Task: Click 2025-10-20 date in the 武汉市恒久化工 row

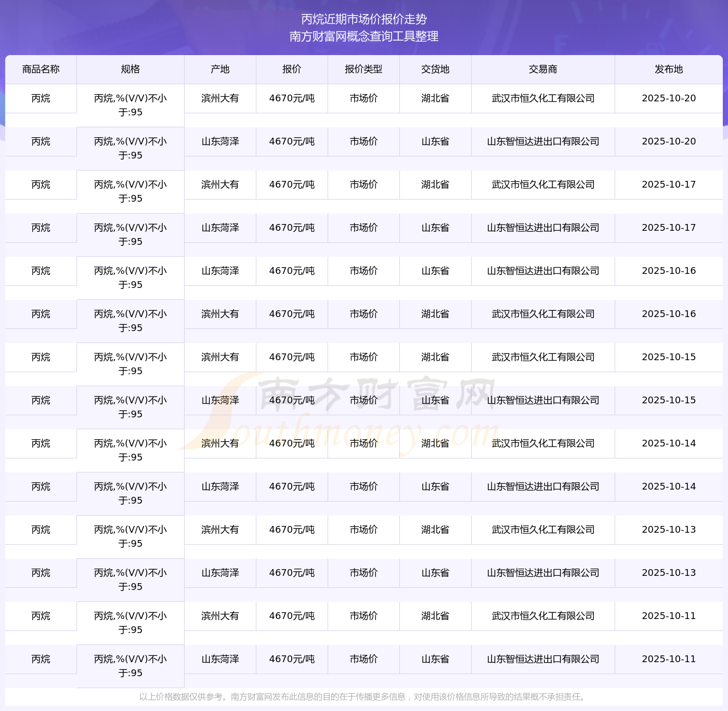Action: pos(669,98)
